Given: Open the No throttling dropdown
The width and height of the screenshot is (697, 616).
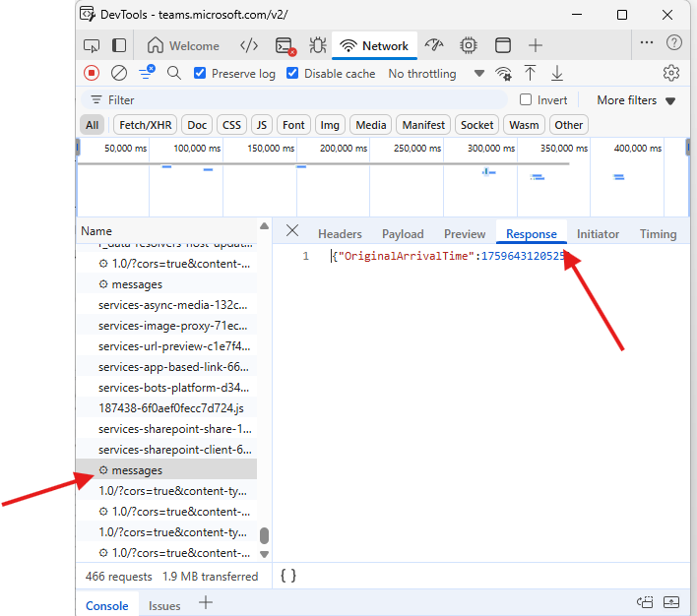Looking at the screenshot, I should (436, 73).
